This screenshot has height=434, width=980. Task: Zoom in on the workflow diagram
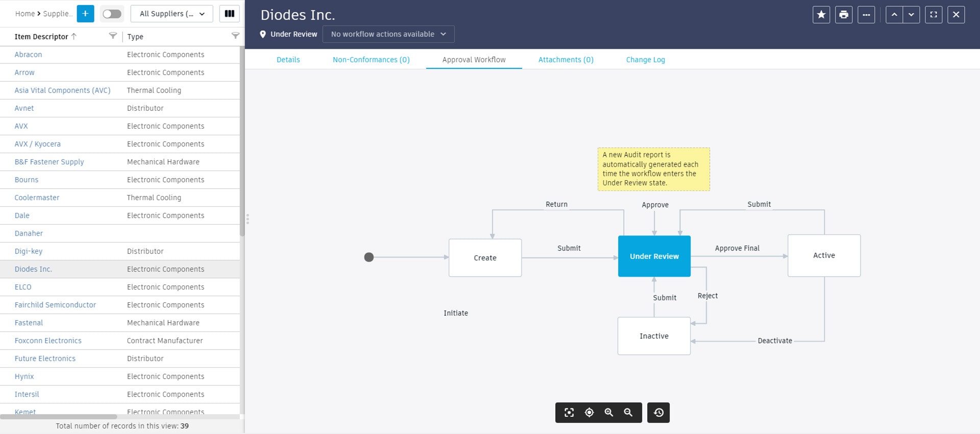(608, 413)
